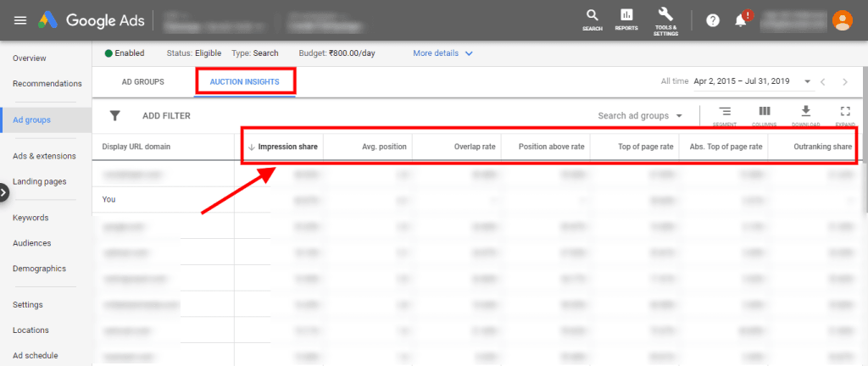Switch to the Ad Groups tab
Viewport: 868px width, 366px height.
pos(142,81)
